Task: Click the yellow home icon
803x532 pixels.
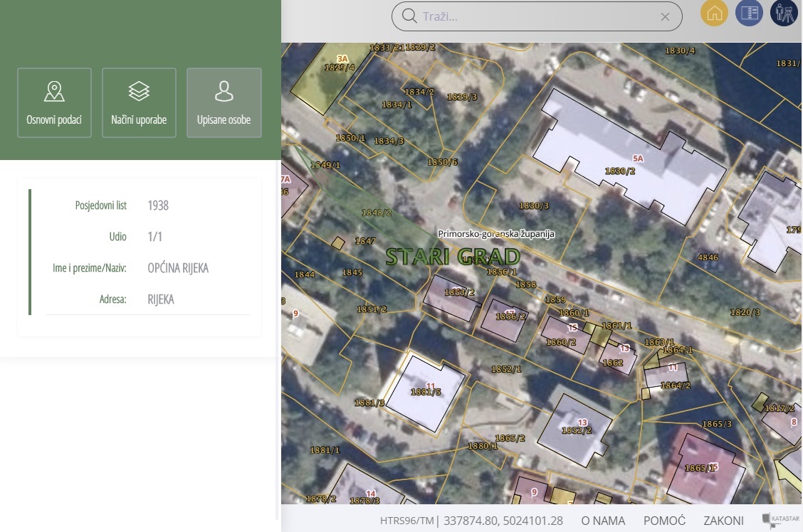Action: [x=714, y=14]
